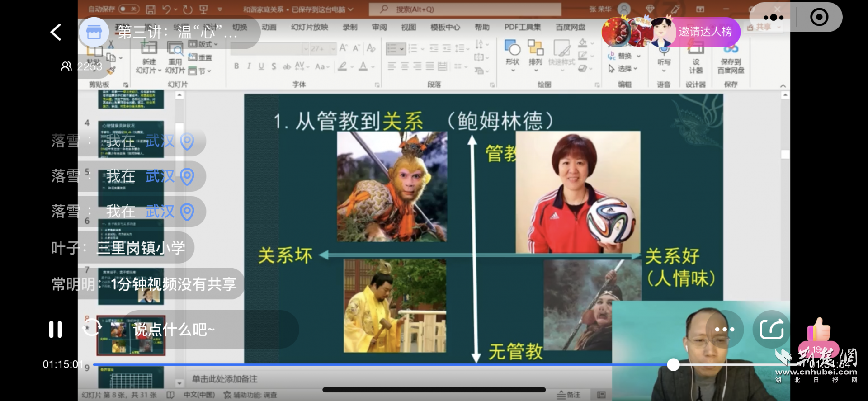Click the format painter brush icon

click(x=112, y=70)
